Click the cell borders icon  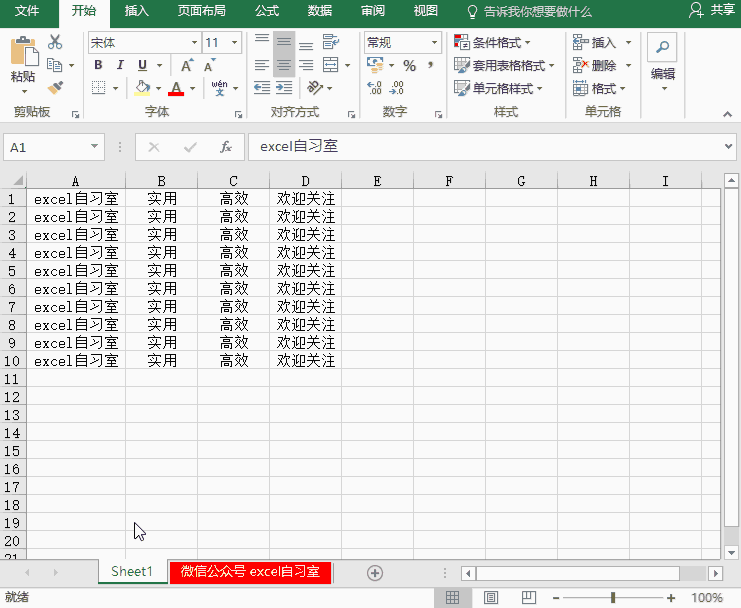point(98,88)
